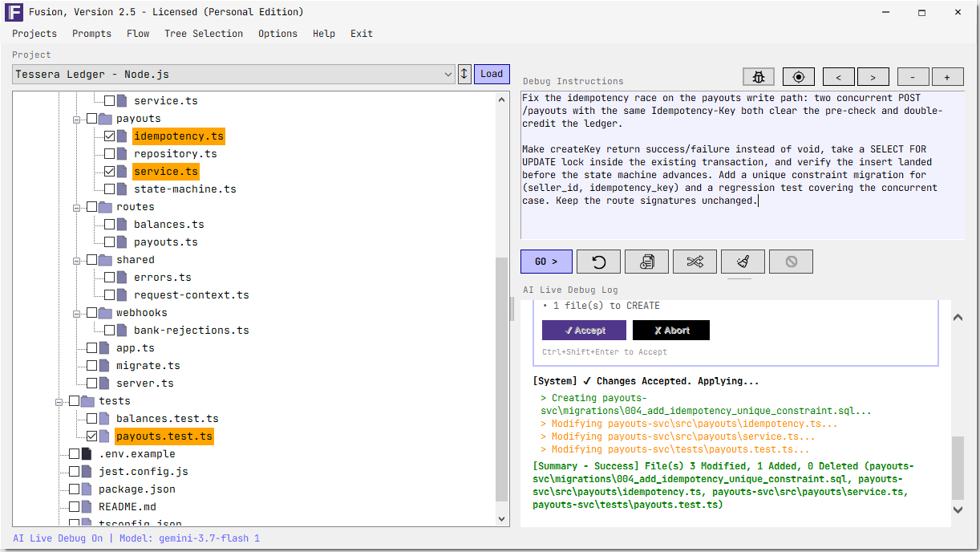Image resolution: width=980 pixels, height=552 pixels.
Task: Click inside the Debug Instructions text box
Action: click(x=742, y=164)
